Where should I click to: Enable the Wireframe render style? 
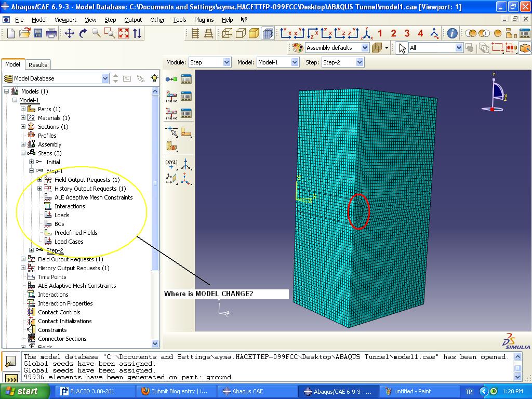point(227,33)
